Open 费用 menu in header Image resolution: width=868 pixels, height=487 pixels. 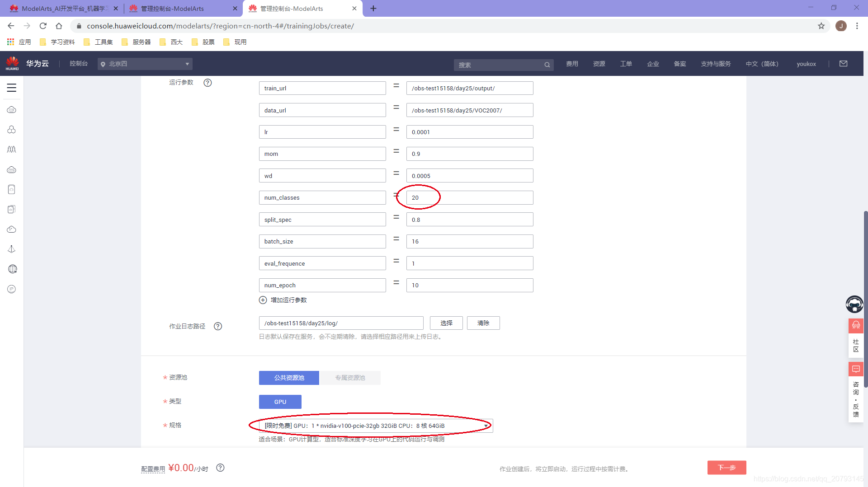point(572,64)
